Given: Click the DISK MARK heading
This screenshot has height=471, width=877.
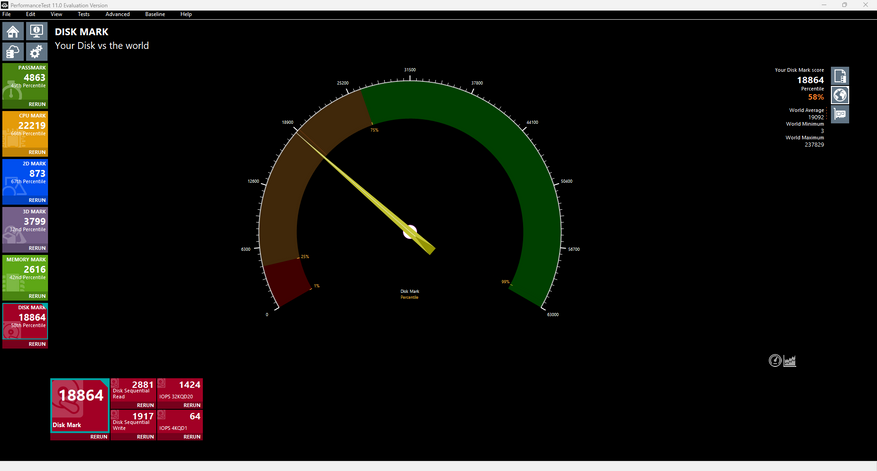Looking at the screenshot, I should click(x=82, y=32).
